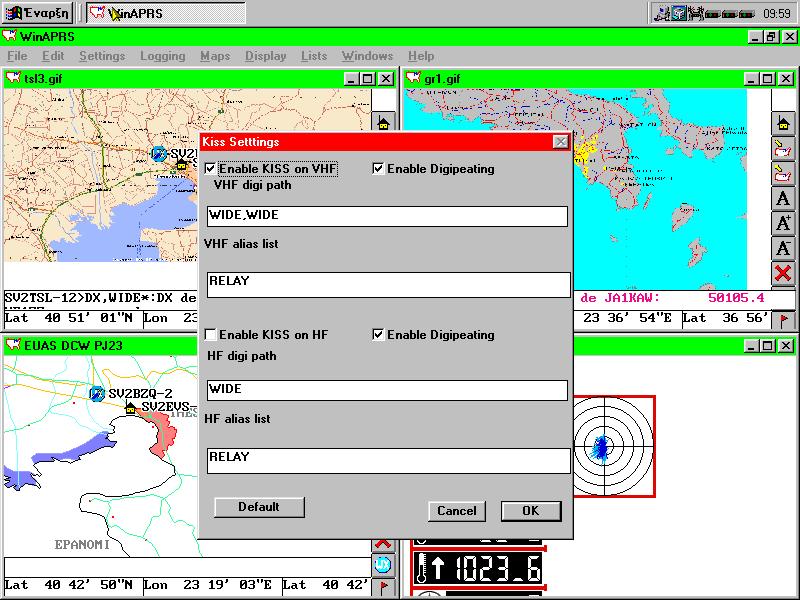Click the home icon in tsl3.gif toolbar
The width and height of the screenshot is (800, 600).
(383, 123)
